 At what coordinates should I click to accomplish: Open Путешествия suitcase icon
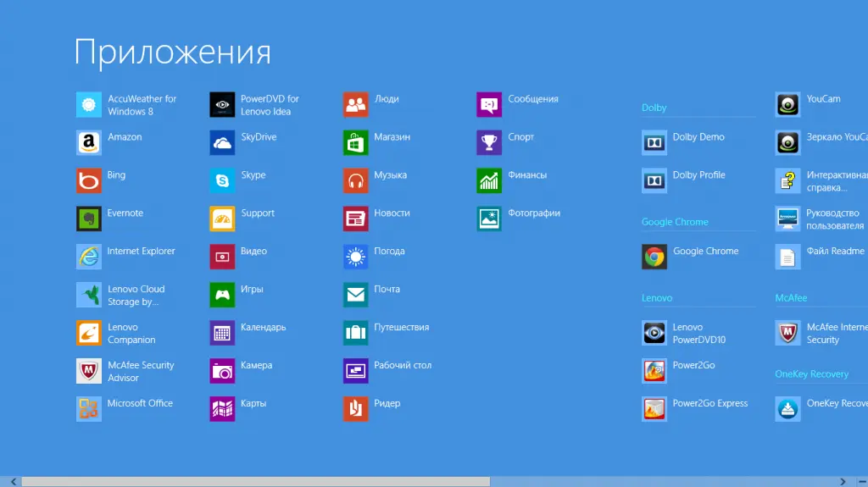355,333
